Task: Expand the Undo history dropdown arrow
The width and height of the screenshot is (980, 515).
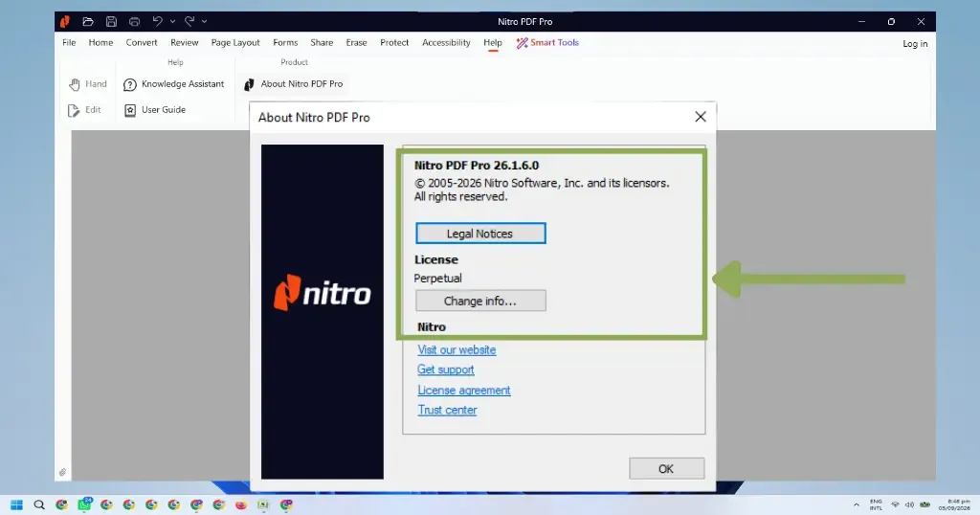Action: click(172, 21)
